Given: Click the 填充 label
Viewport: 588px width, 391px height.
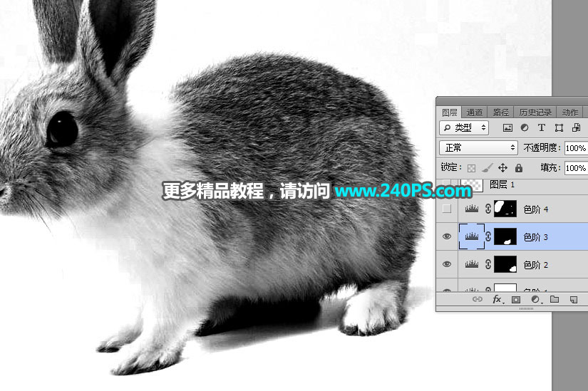Looking at the screenshot, I should [x=550, y=167].
